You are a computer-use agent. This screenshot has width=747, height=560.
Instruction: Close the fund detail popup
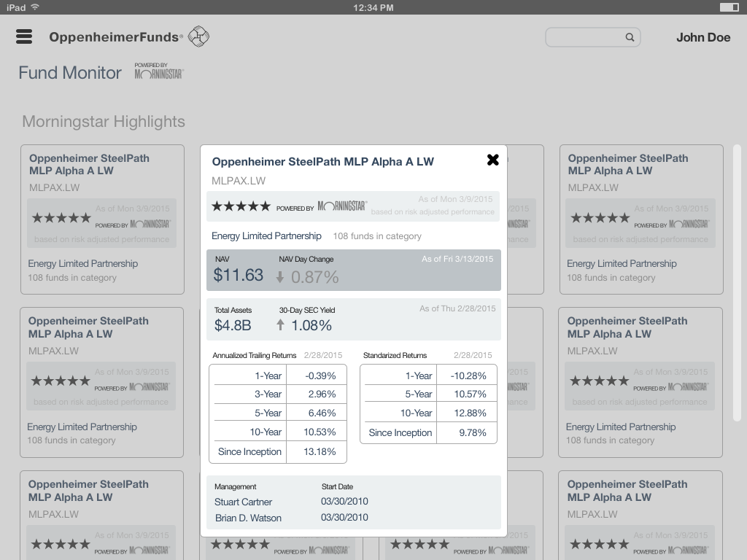coord(493,160)
